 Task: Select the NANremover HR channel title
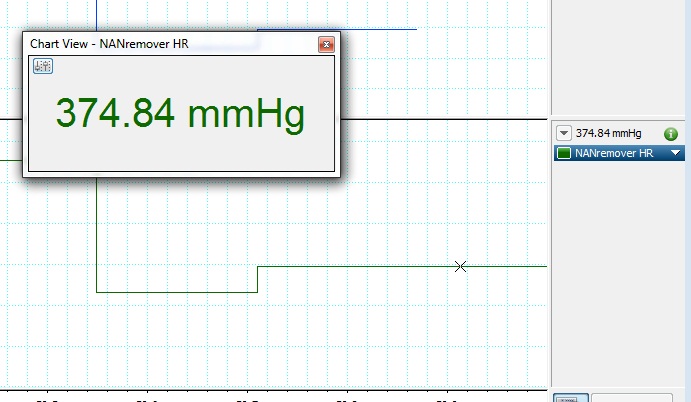pyautogui.click(x=614, y=153)
